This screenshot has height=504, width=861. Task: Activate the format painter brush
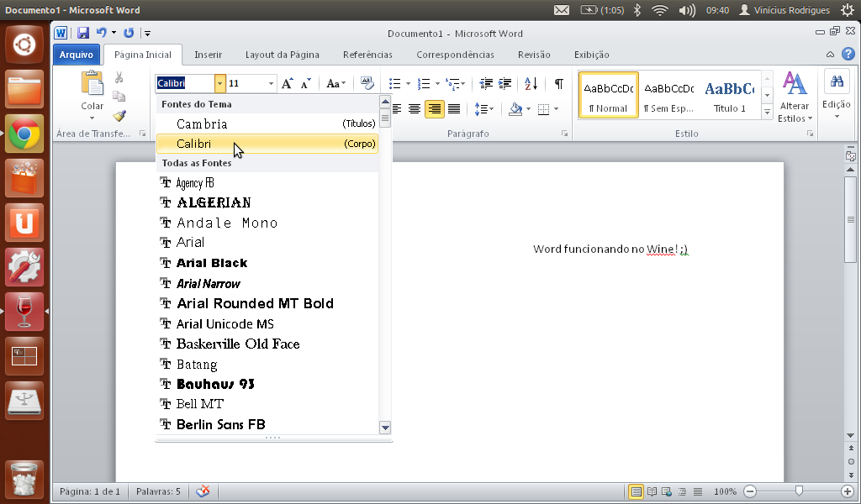119,115
